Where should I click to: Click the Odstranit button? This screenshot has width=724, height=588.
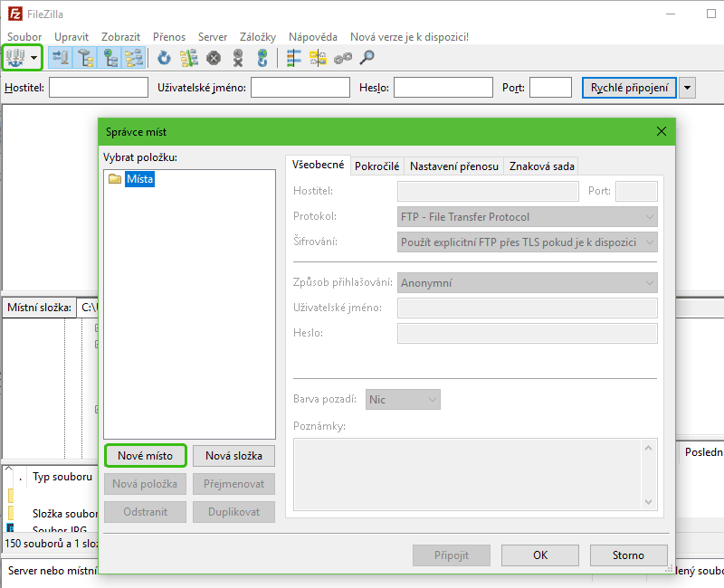click(x=145, y=512)
